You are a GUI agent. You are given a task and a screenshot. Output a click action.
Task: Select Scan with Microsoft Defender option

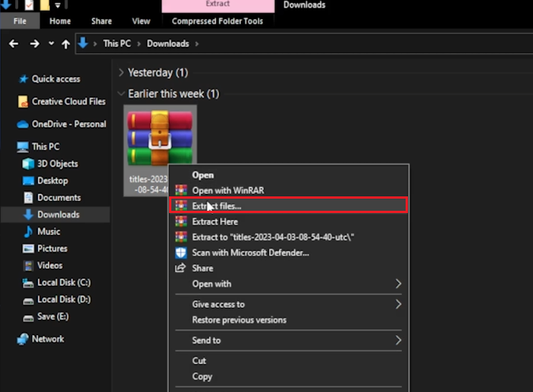click(250, 252)
